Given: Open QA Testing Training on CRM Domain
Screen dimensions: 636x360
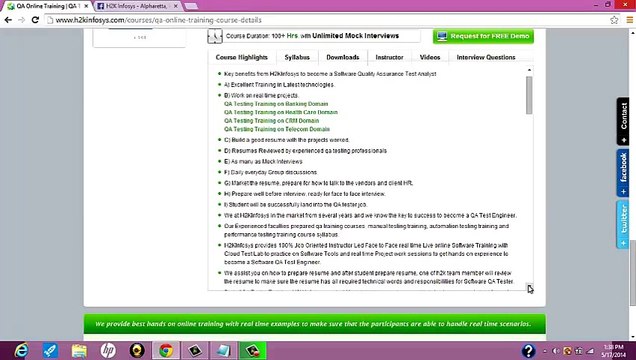Looking at the screenshot, I should (x=271, y=121).
